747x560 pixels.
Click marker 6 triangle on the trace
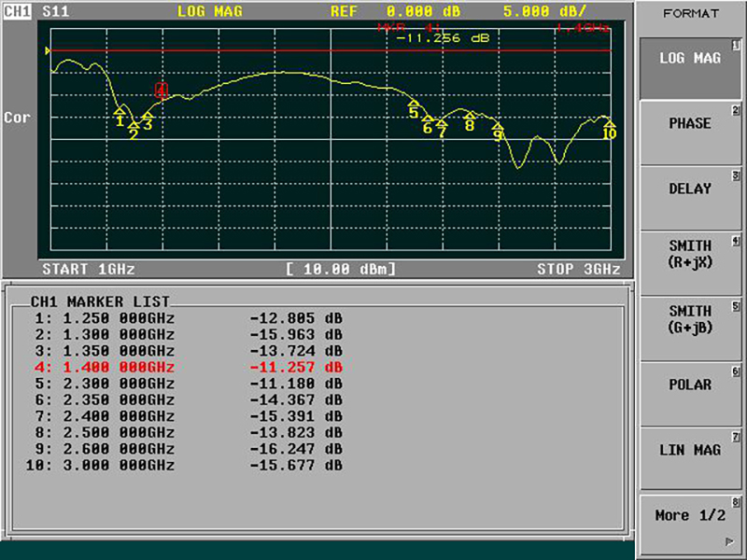pyautogui.click(x=428, y=119)
